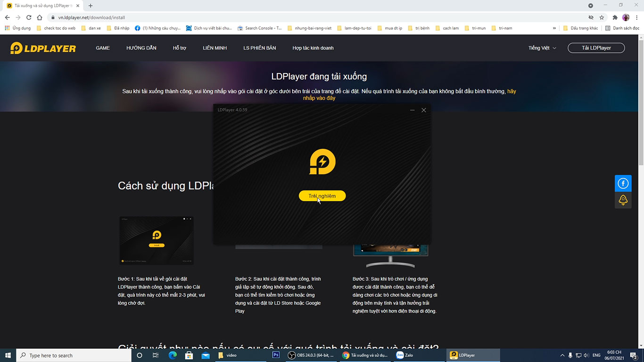
Task: Open Chrome extensions puzzle icon
Action: click(615, 17)
